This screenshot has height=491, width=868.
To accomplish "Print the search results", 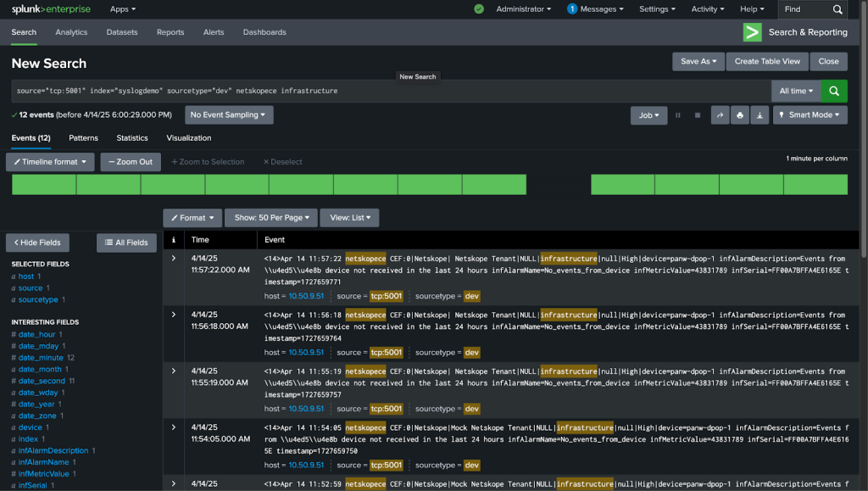I will tap(739, 115).
